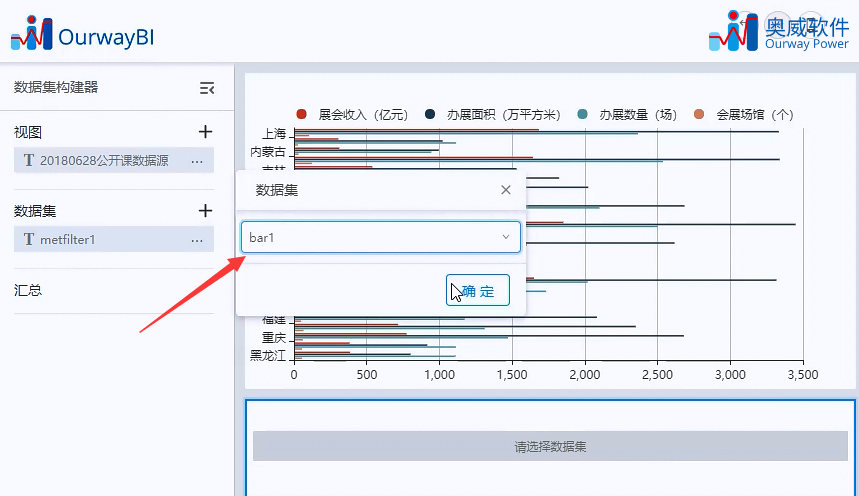The image size is (859, 496).
Task: Click the 数据集 section heading in sidebar
Action: [35, 211]
